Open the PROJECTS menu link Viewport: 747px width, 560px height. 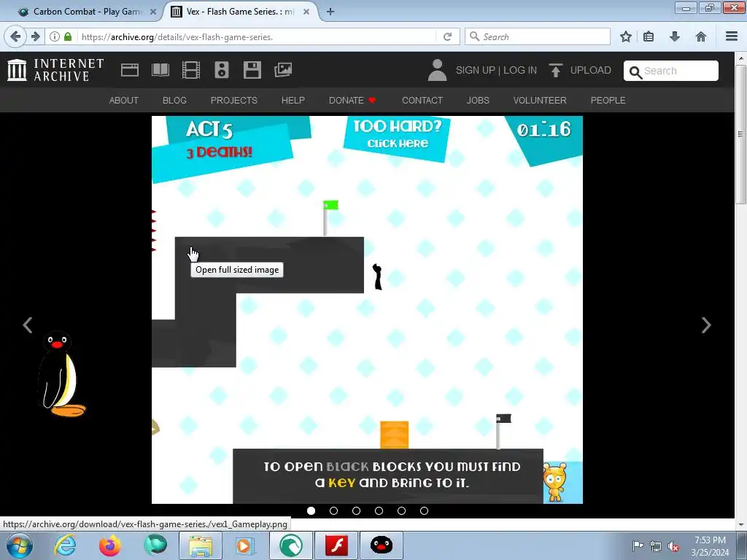[x=234, y=101]
